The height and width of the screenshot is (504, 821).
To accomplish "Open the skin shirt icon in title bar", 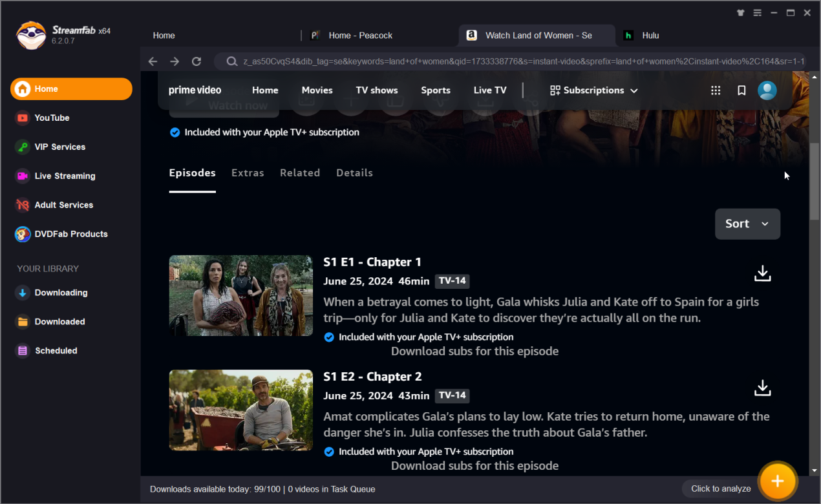I will (741, 13).
